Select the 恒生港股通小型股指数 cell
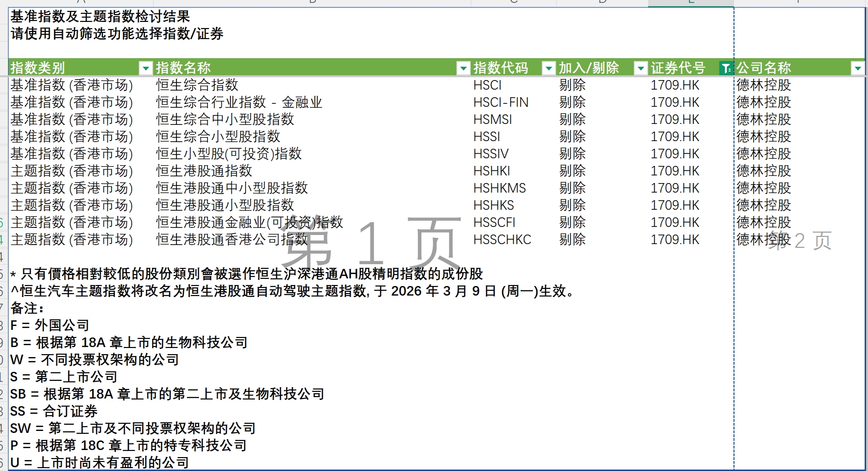 [x=225, y=205]
